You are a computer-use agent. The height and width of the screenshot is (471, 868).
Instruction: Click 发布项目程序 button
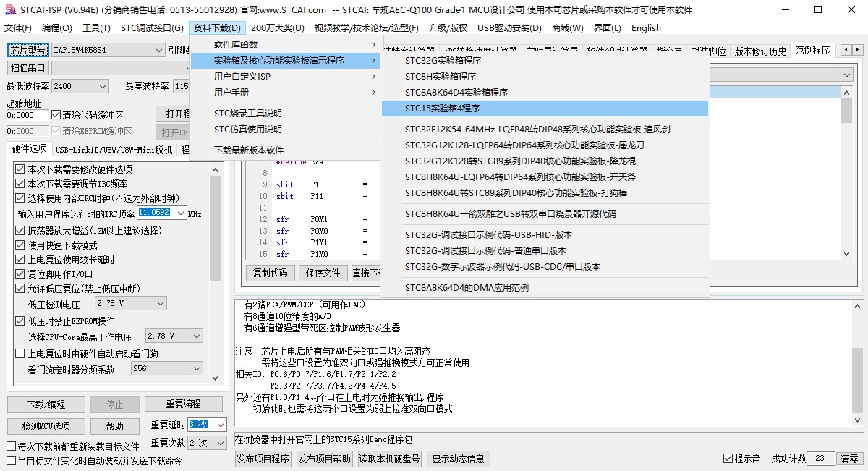pyautogui.click(x=263, y=459)
